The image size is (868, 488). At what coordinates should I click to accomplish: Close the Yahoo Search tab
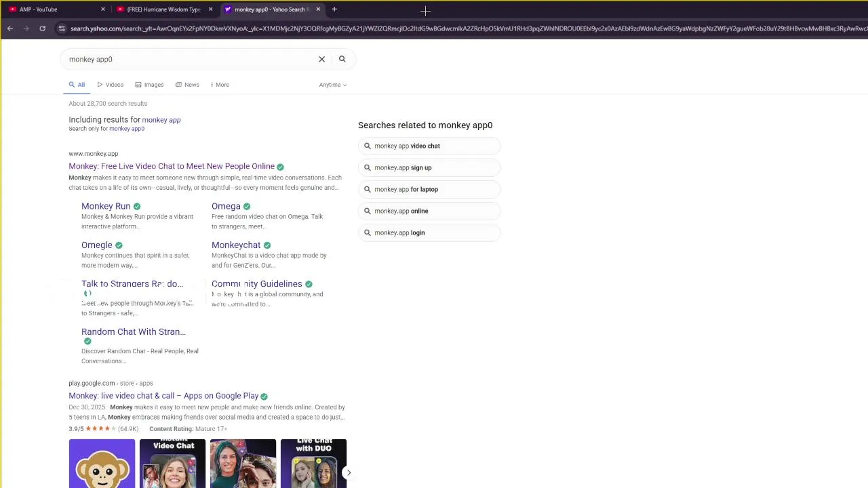click(x=318, y=9)
